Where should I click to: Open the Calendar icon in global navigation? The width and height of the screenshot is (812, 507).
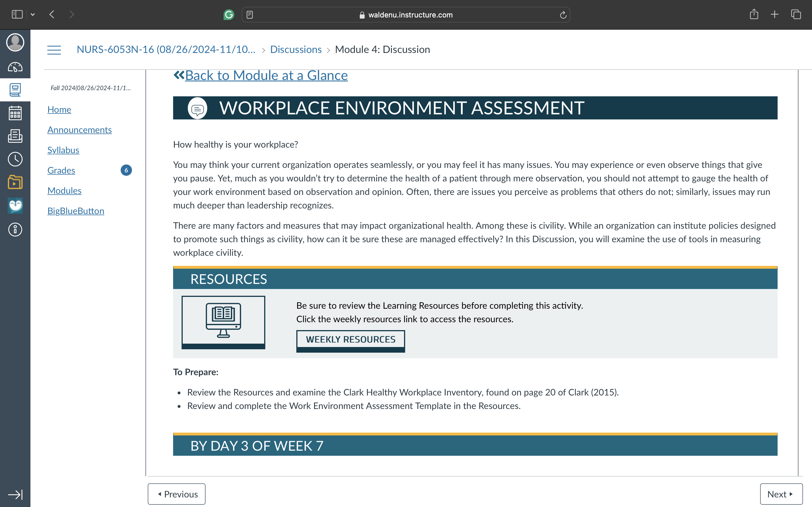(15, 113)
